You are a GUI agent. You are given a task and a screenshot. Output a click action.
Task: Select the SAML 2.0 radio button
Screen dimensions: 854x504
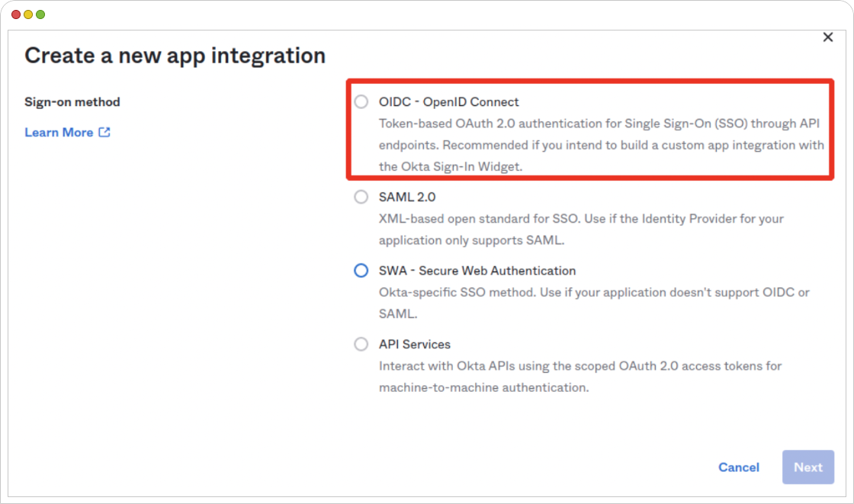tap(361, 197)
